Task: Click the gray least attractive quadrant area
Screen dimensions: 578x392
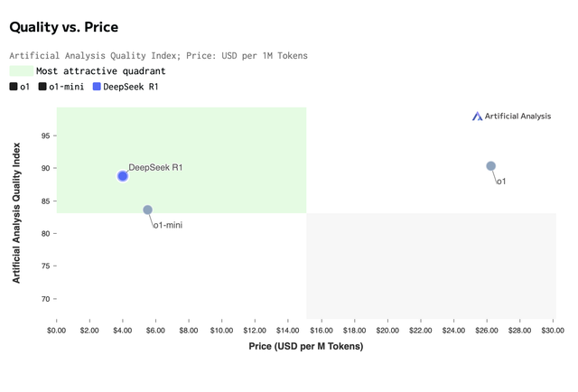Action: (431, 266)
